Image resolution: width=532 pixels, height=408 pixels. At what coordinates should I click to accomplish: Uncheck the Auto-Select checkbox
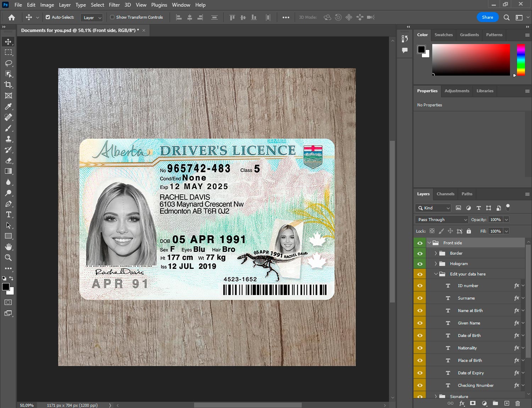click(48, 17)
